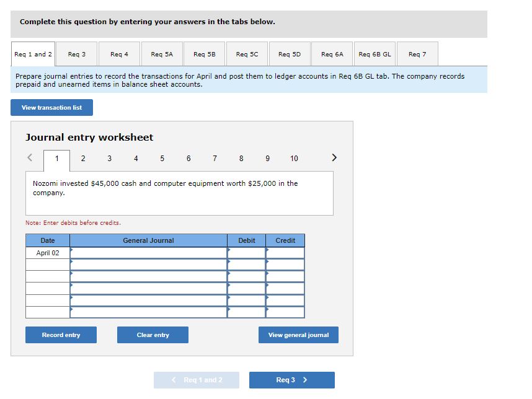Open General Journal dropdown in second row
The height and width of the screenshot is (399, 532).
click(x=148, y=265)
